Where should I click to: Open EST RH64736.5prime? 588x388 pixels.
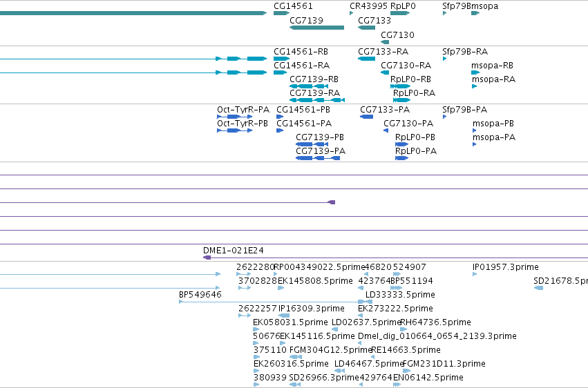(x=436, y=323)
